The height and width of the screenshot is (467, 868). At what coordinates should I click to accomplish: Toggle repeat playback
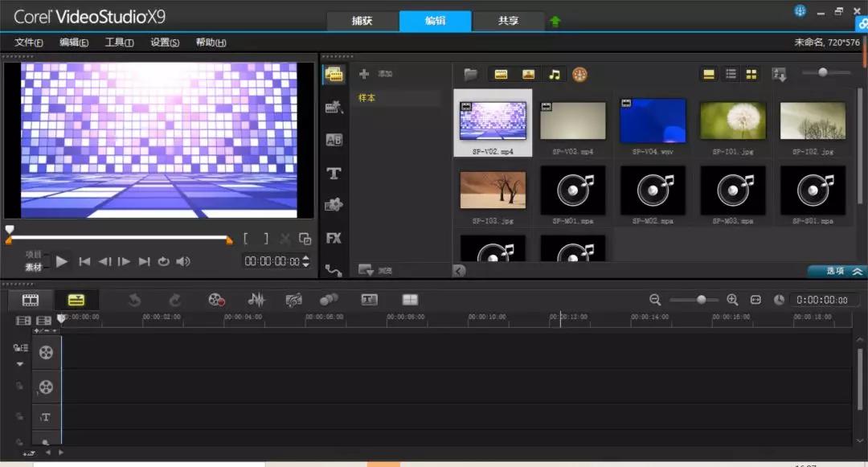tap(163, 261)
